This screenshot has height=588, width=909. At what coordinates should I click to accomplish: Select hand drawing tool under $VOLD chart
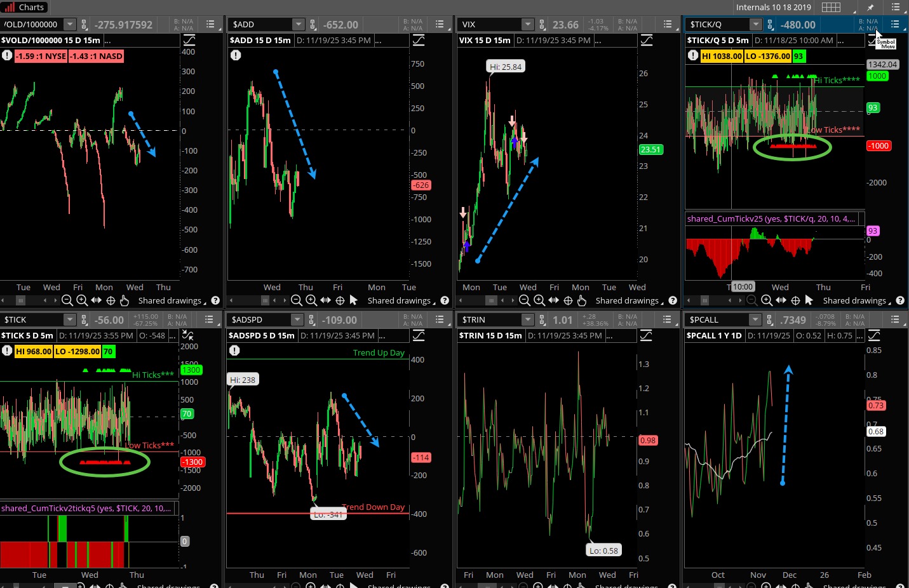(125, 300)
